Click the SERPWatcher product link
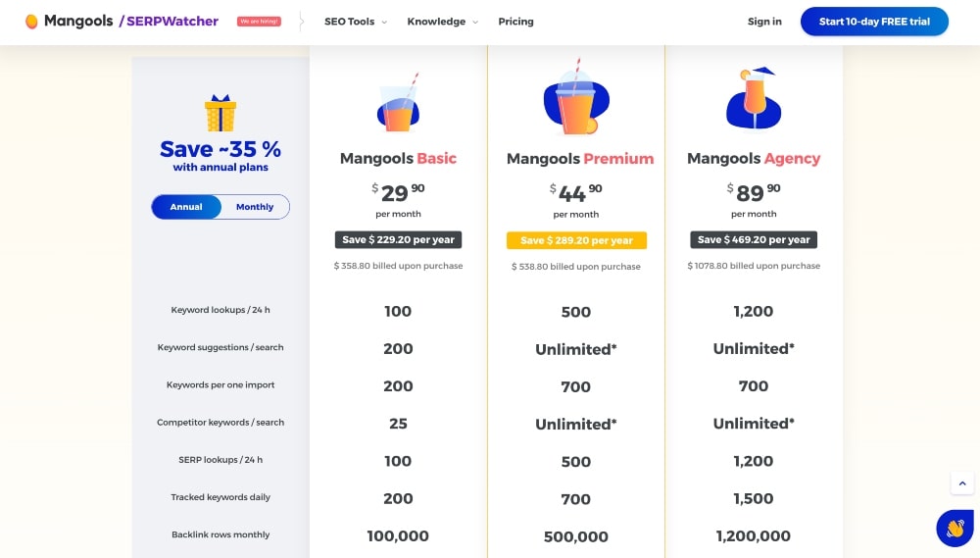The width and height of the screenshot is (980, 558). (169, 22)
